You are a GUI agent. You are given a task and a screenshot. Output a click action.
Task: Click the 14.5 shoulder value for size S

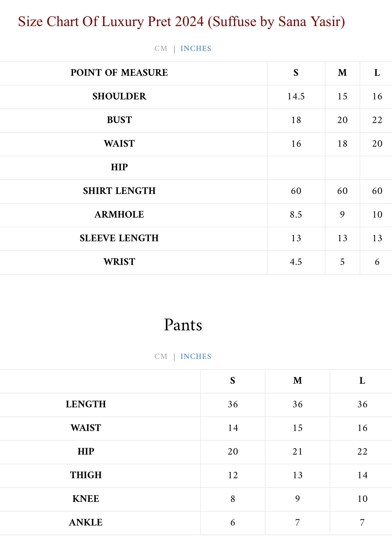[296, 96]
